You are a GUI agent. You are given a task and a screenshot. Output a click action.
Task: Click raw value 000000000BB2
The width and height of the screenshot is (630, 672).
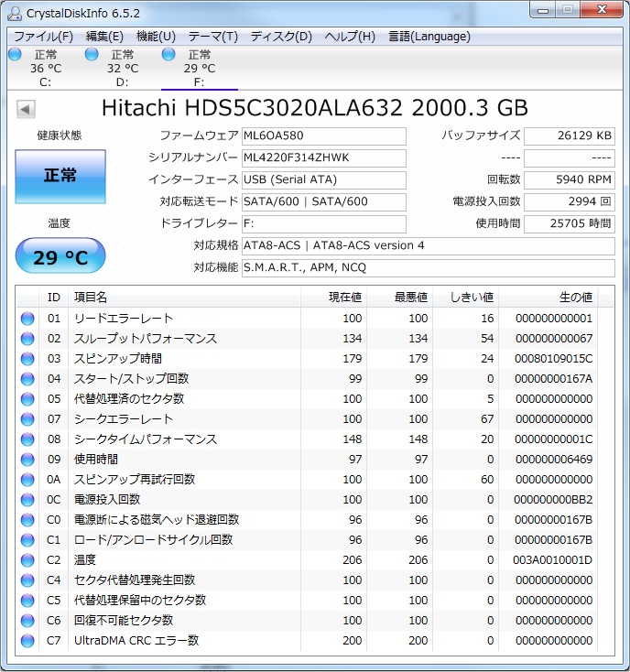[x=553, y=500]
